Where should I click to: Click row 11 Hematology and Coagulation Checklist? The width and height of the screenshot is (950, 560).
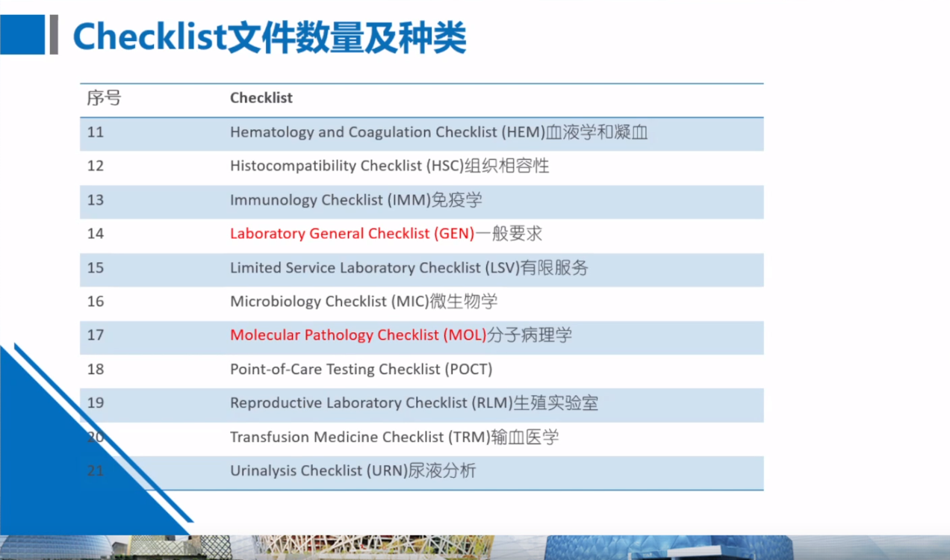[438, 132]
